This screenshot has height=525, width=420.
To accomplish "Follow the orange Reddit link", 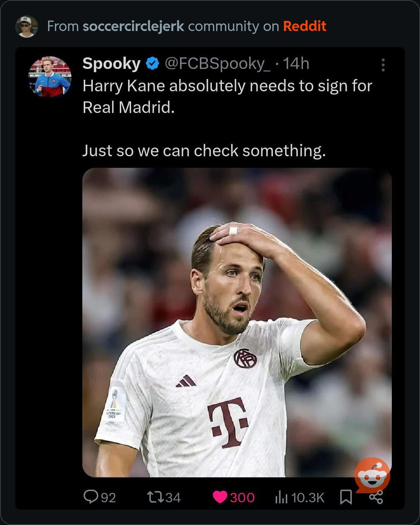I will pyautogui.click(x=305, y=26).
